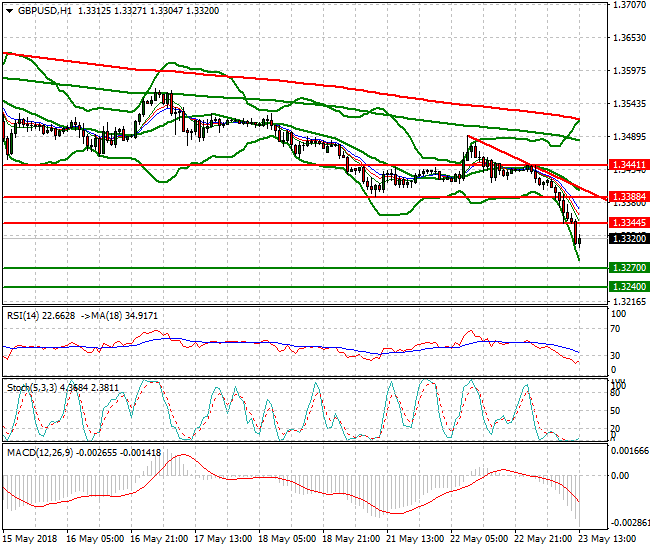This screenshot has height=550, width=650.
Task: Click the 1.33445 red price level label
Action: [629, 223]
